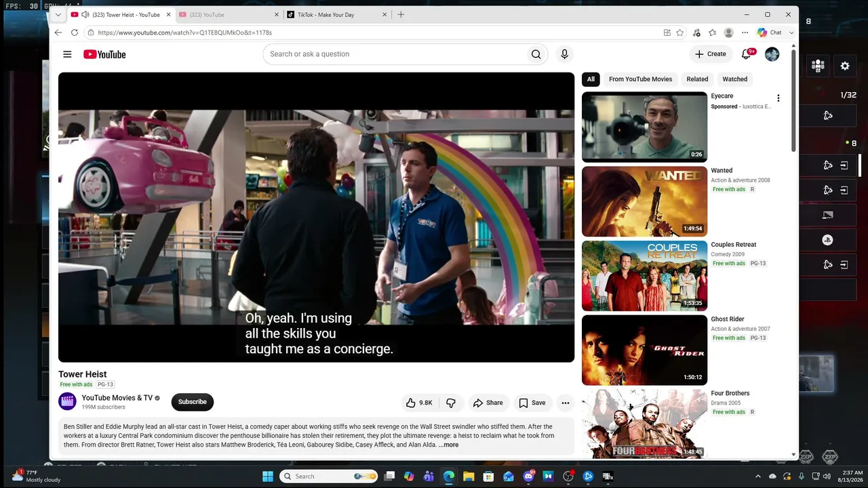Screen dimensions: 868x488
Task: Open YouTube Movies & TV channel link
Action: [x=117, y=398]
